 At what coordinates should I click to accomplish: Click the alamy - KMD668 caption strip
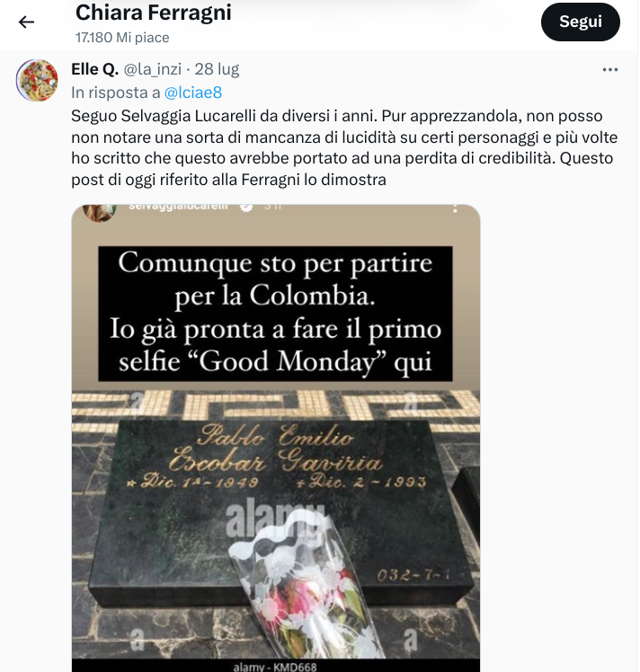tap(275, 666)
